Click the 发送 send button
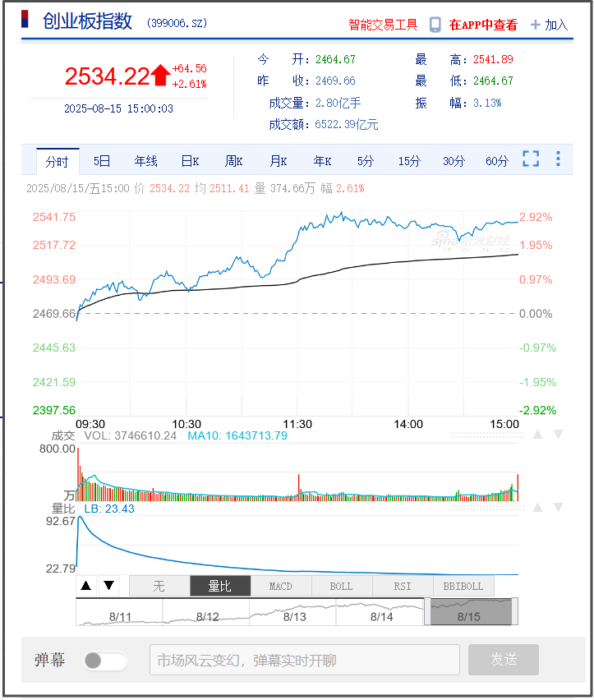Image resolution: width=594 pixels, height=700 pixels. 503,660
